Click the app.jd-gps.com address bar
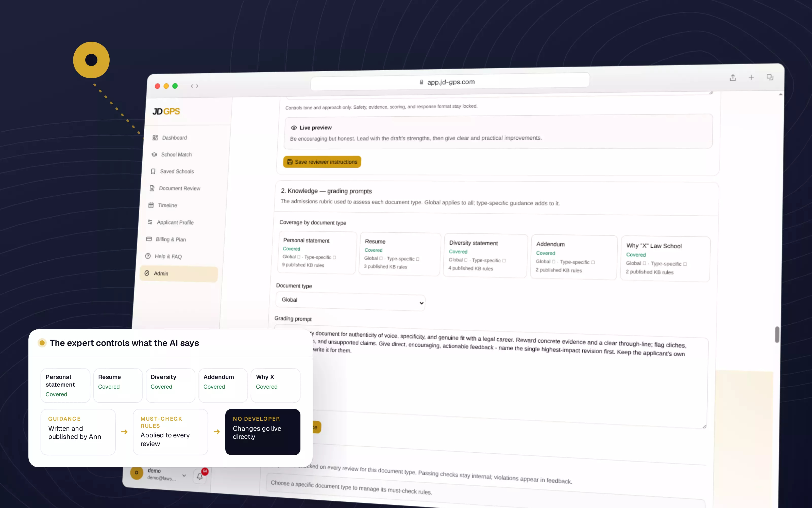 (x=450, y=82)
